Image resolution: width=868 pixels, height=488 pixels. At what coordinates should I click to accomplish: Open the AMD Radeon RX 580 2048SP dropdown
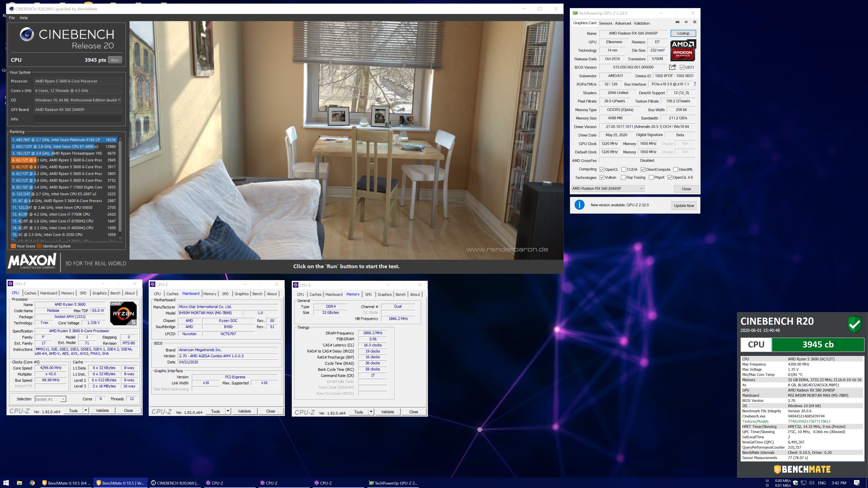tap(608, 188)
